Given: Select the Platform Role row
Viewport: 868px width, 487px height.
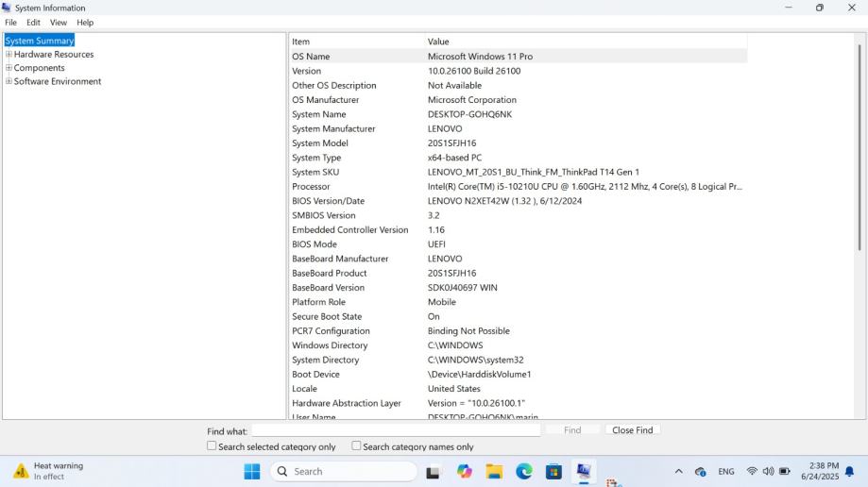Looking at the screenshot, I should coord(519,302).
